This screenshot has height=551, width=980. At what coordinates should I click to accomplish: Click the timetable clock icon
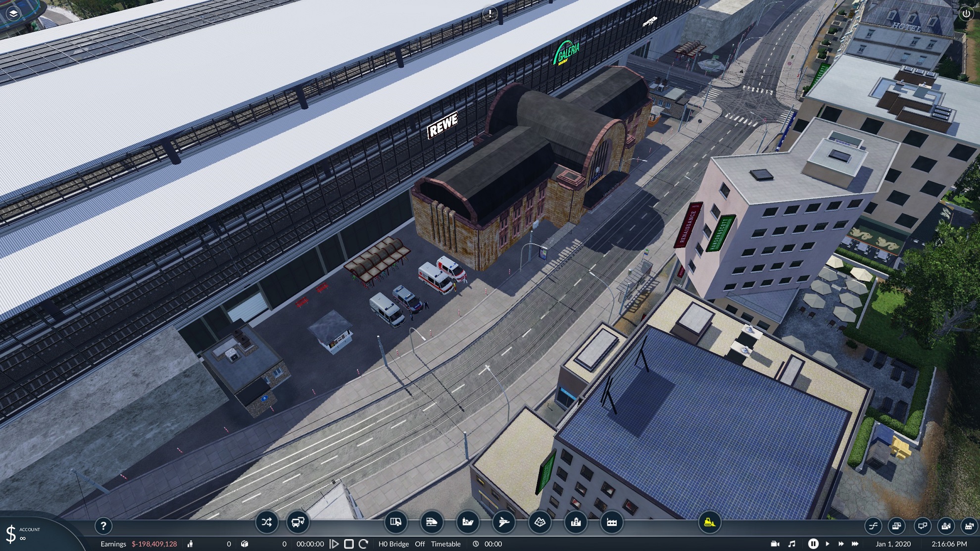(x=476, y=544)
